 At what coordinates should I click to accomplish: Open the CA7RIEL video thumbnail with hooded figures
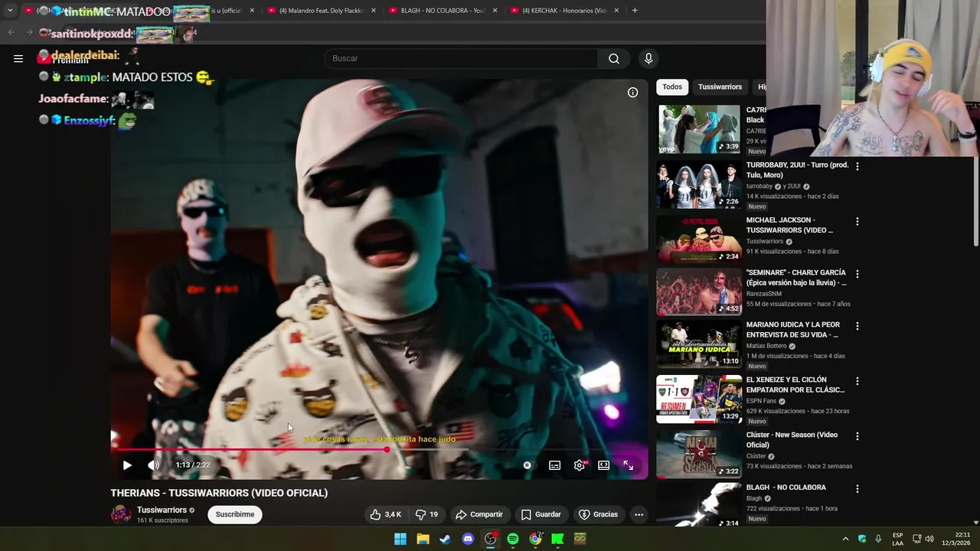coord(699,129)
